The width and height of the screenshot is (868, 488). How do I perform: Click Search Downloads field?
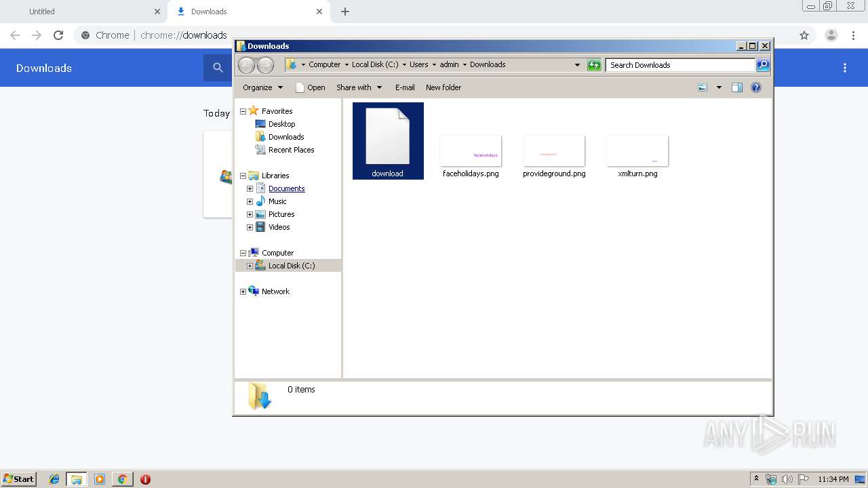coord(680,65)
